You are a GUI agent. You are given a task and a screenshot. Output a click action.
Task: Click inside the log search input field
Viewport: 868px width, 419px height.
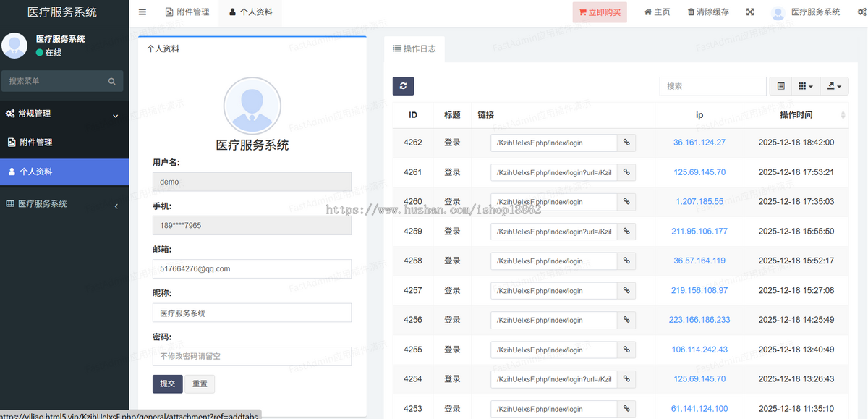click(x=712, y=85)
